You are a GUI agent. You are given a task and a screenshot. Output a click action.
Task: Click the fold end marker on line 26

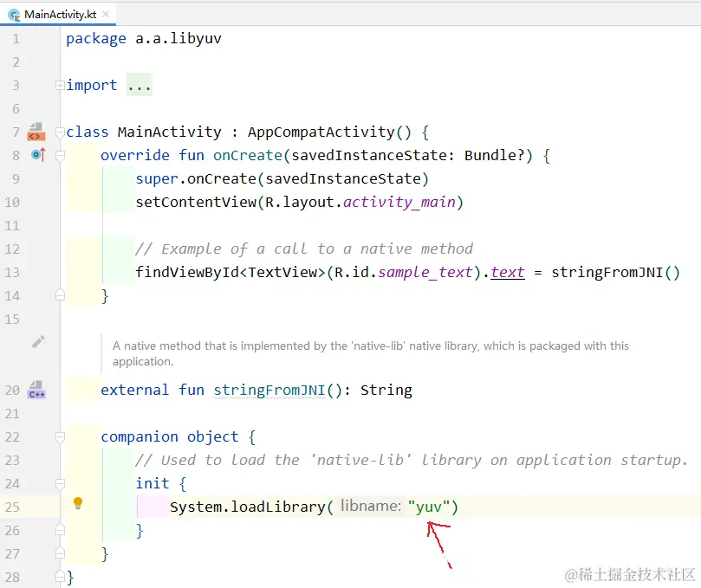click(x=60, y=530)
